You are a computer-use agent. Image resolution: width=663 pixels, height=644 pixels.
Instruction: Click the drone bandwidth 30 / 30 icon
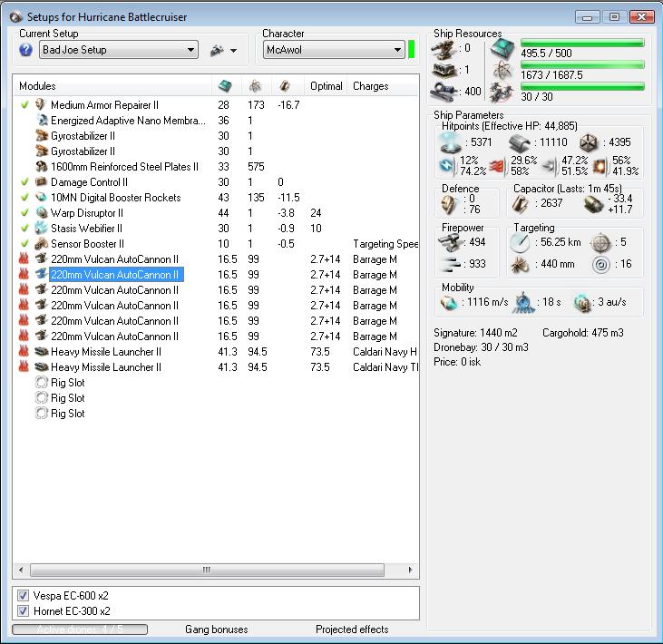tap(502, 93)
